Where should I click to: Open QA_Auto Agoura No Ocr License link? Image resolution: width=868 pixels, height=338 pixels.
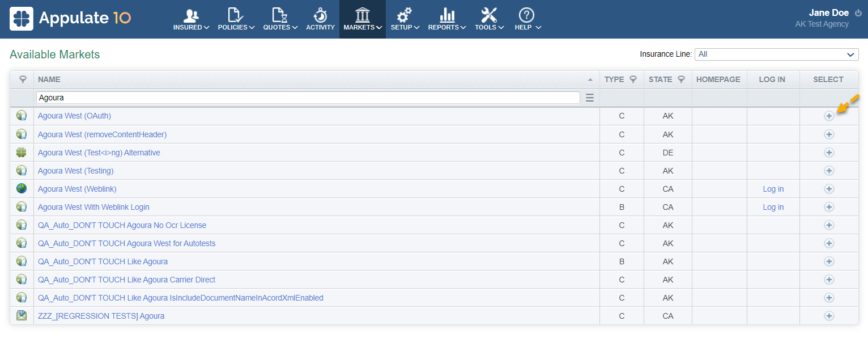point(122,225)
